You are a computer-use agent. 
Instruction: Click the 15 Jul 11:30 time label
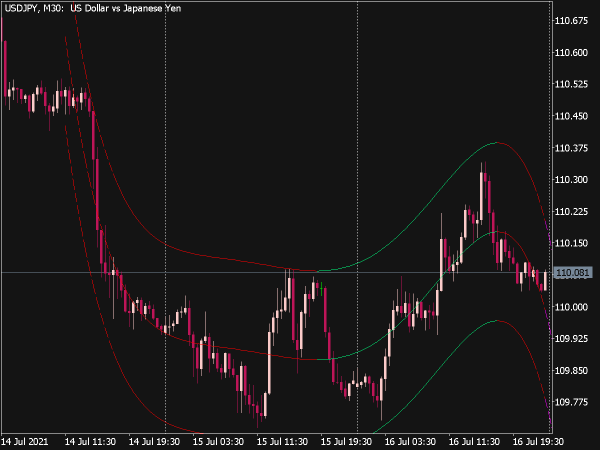pyautogui.click(x=282, y=442)
